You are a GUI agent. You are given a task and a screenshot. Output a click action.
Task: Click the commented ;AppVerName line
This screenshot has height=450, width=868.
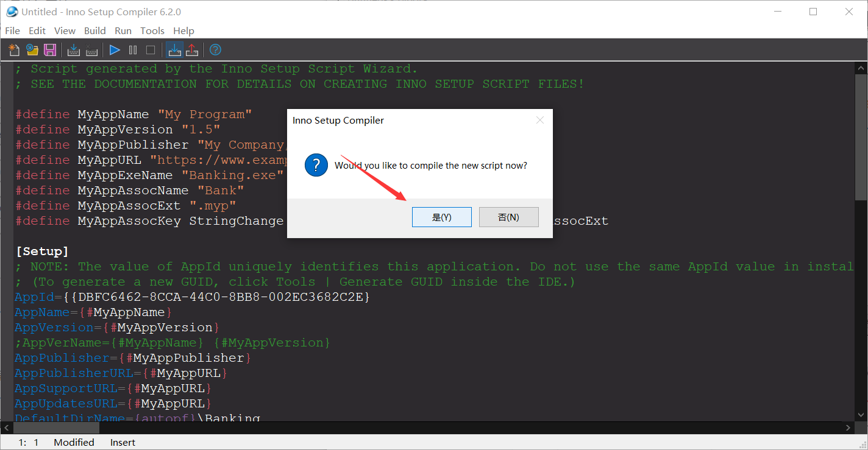[173, 343]
